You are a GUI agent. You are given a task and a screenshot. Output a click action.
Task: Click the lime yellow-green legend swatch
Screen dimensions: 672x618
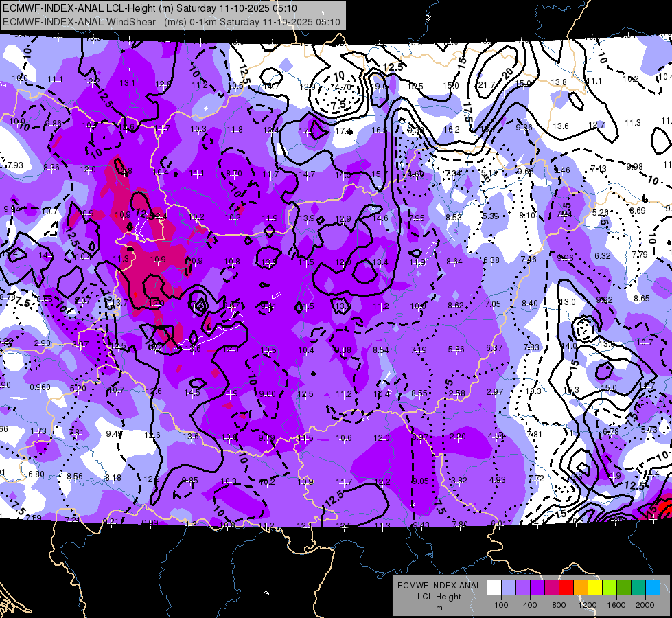coord(610,587)
